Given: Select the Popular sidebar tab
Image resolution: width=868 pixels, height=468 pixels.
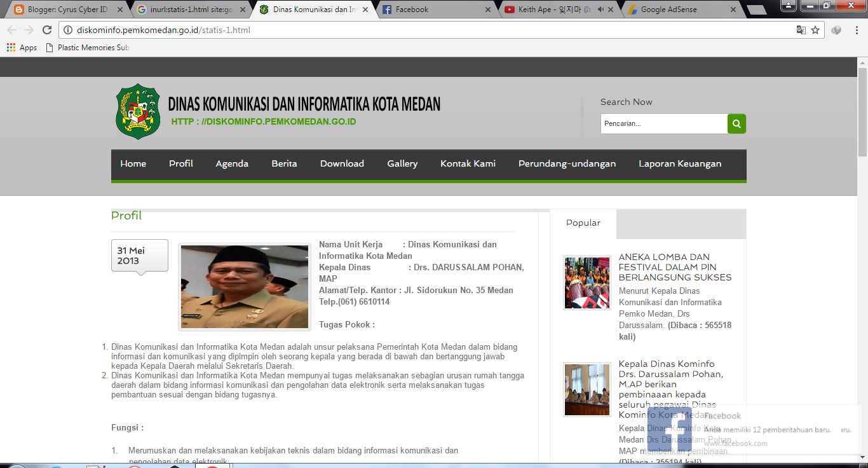Looking at the screenshot, I should pos(583,223).
